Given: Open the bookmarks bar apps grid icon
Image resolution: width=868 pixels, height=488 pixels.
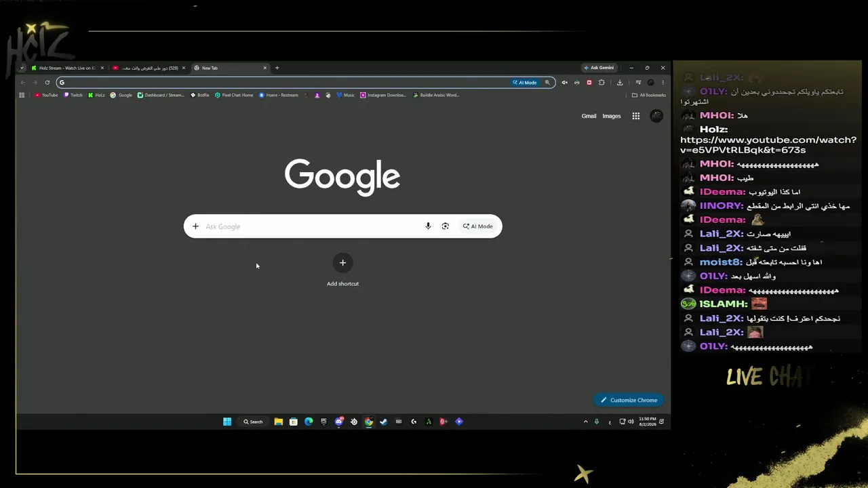Looking at the screenshot, I should coord(22,95).
